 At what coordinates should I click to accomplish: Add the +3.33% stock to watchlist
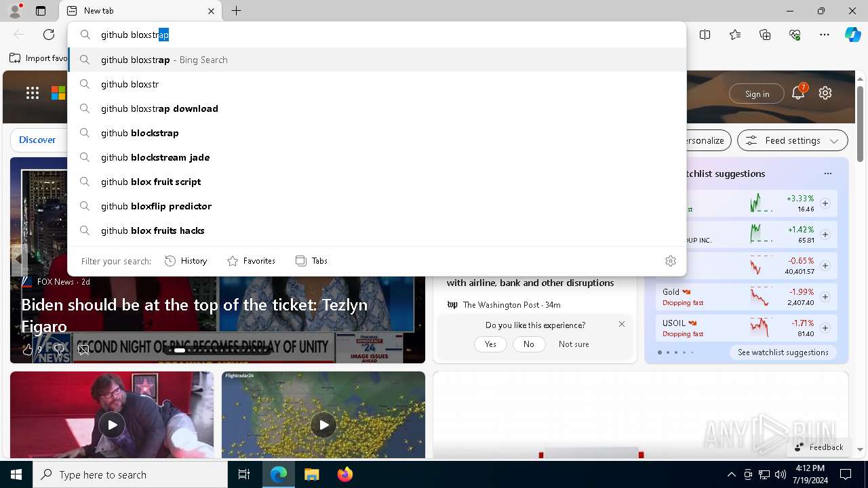coord(825,203)
